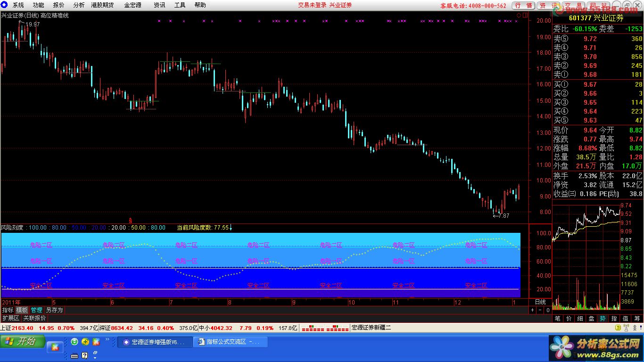Select the 模板 tab below the chart
The width and height of the screenshot is (644, 362).
tap(22, 310)
